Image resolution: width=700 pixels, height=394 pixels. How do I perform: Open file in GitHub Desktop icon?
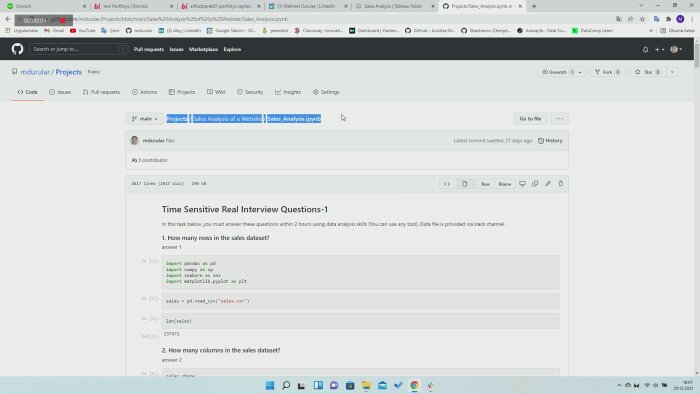click(x=522, y=183)
